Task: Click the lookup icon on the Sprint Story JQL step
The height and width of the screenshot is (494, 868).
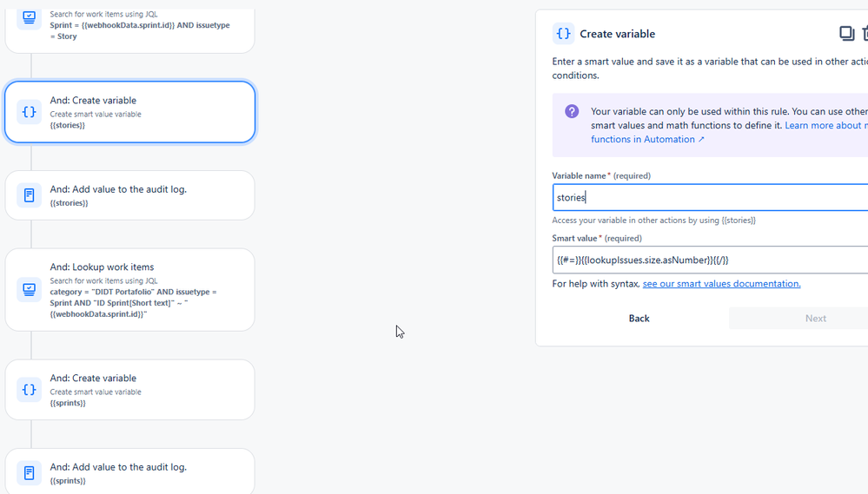Action: tap(29, 17)
